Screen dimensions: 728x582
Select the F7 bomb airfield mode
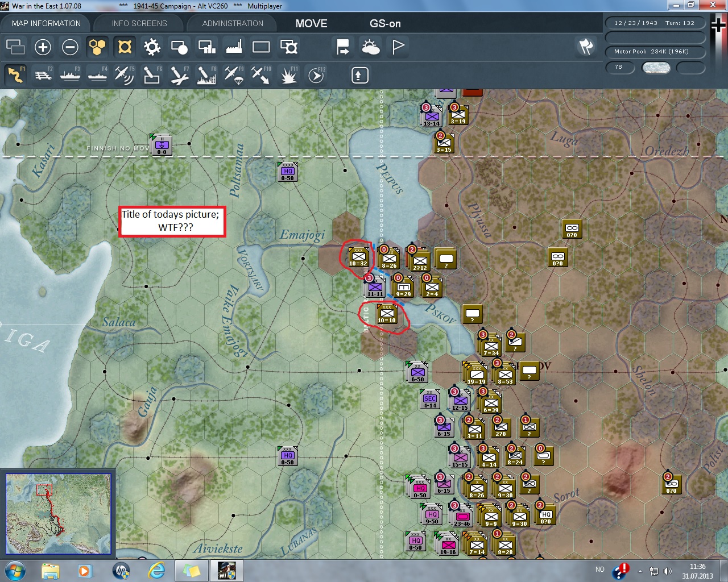click(179, 75)
